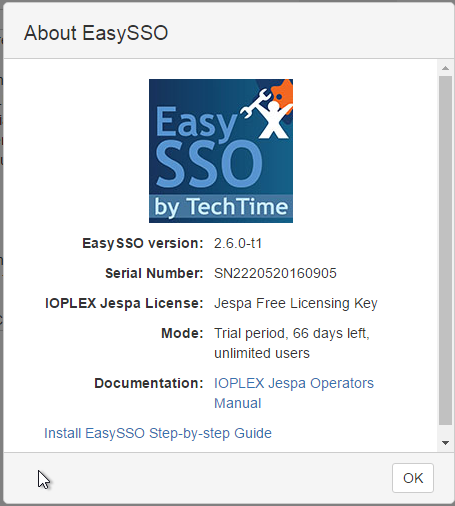Click the About EasySSO title
The image size is (455, 506).
pos(96,33)
